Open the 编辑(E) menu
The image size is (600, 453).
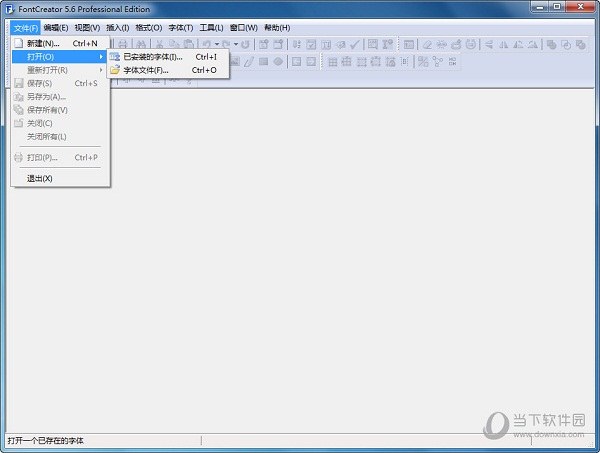[x=56, y=28]
